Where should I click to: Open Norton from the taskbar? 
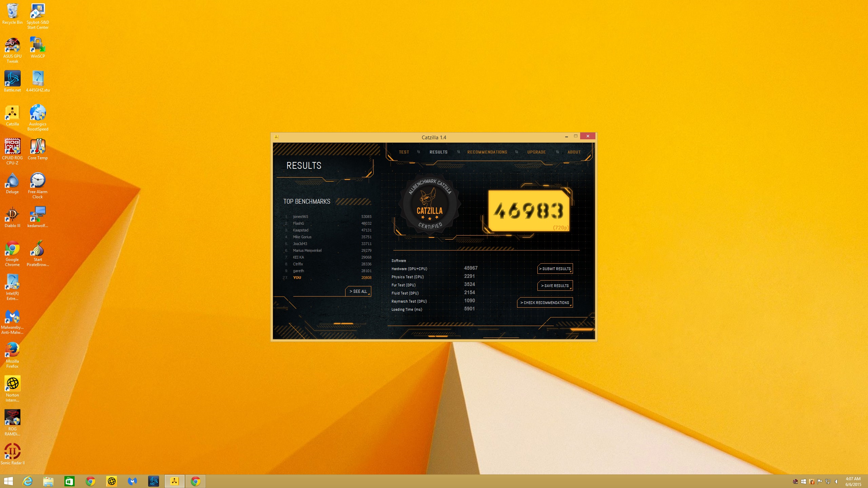coord(112,481)
